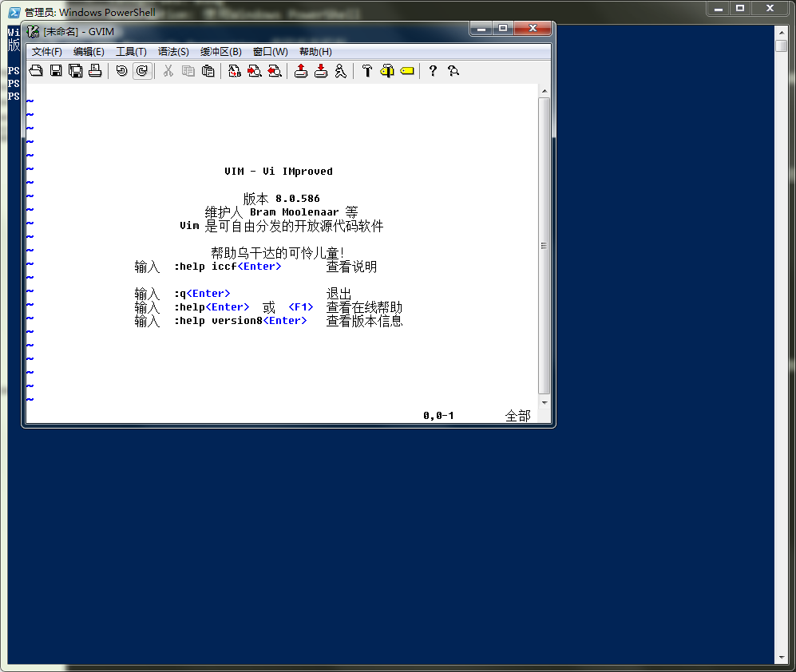Click the text ':help iccf'
796x672 pixels.
tap(206, 267)
